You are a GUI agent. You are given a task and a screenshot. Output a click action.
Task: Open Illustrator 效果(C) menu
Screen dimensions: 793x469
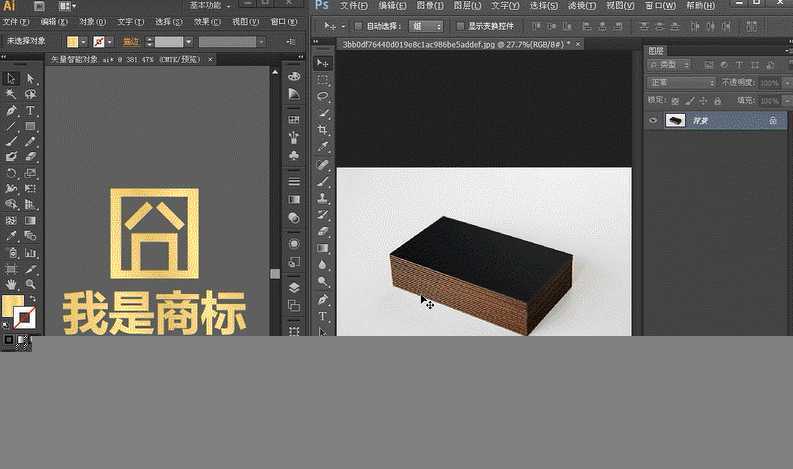[x=207, y=22]
